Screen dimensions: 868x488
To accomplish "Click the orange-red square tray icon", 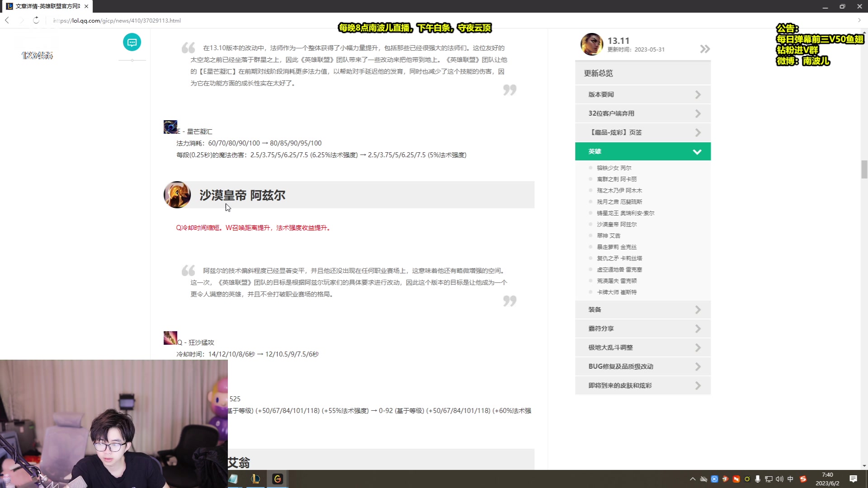I will point(736,479).
